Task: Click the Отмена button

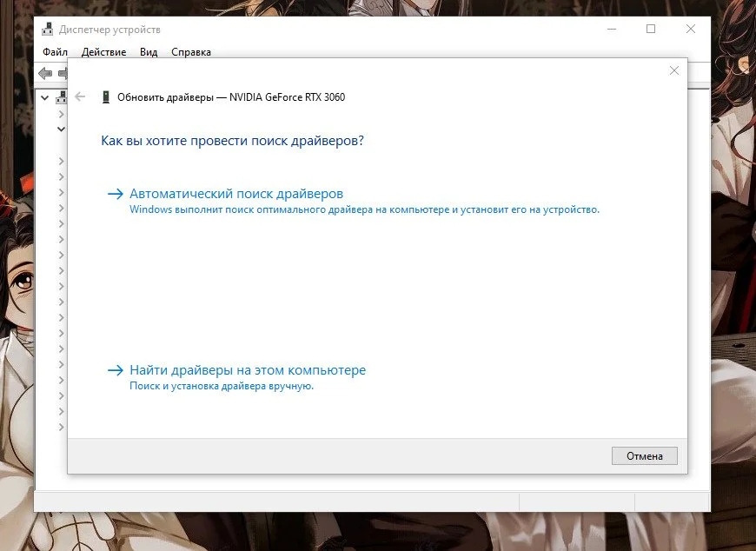Action: pyautogui.click(x=644, y=456)
